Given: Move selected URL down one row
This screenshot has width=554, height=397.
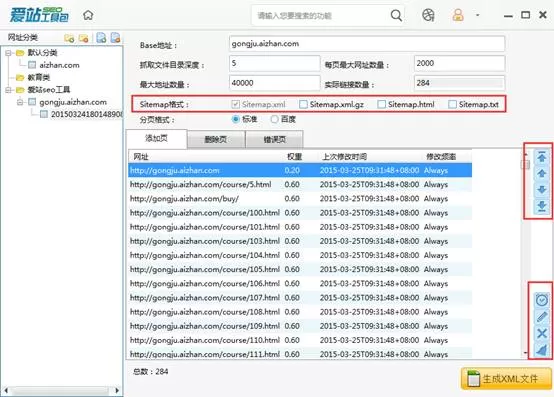Looking at the screenshot, I should point(542,190).
